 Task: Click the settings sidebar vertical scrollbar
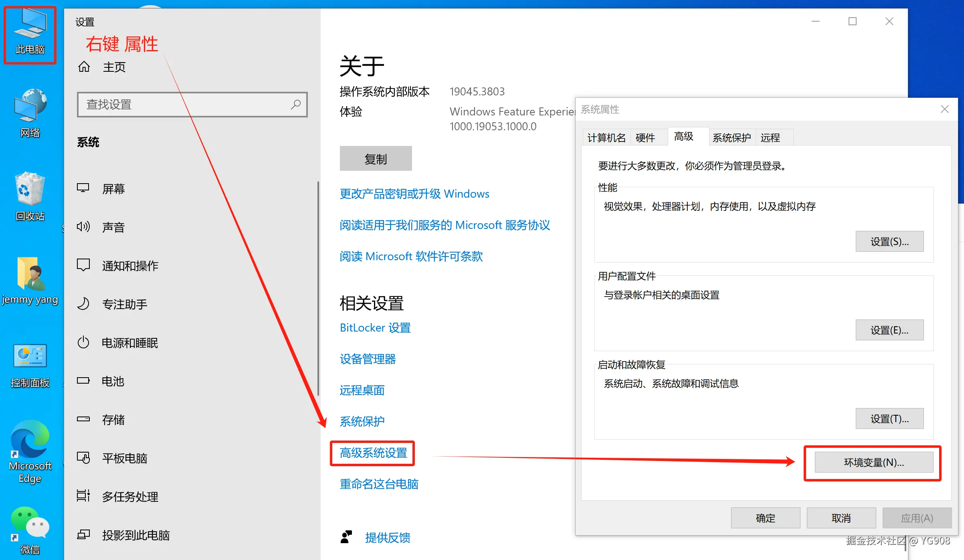318,289
